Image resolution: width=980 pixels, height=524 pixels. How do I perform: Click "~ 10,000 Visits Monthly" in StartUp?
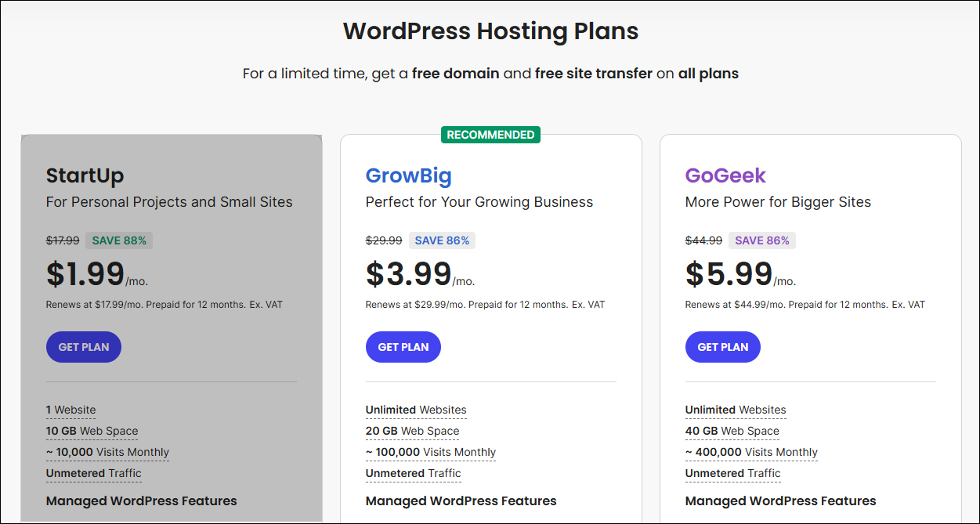coord(107,452)
